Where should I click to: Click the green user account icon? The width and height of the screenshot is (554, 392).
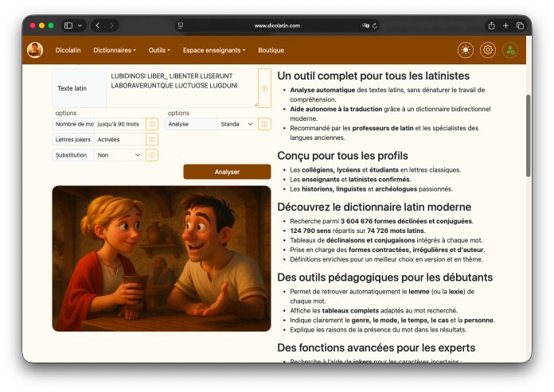[510, 50]
